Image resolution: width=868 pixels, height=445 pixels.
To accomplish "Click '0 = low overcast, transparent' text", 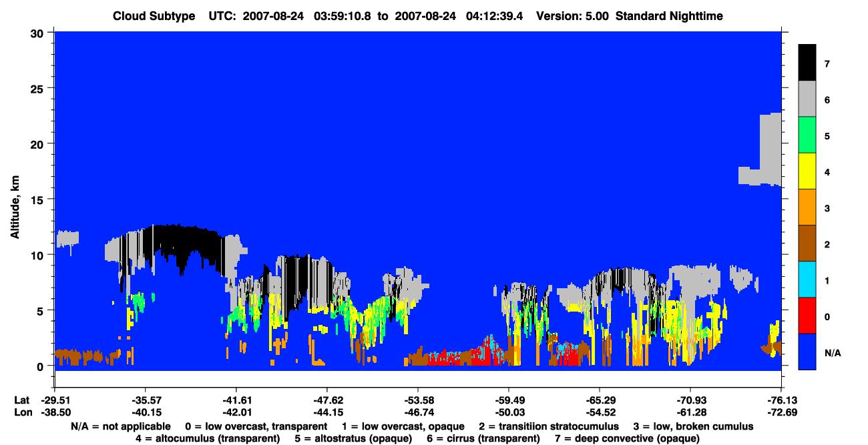I will [x=256, y=426].
